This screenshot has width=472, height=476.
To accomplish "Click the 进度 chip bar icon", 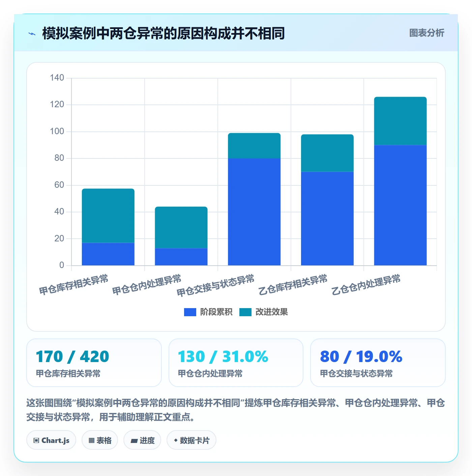I will [x=134, y=441].
